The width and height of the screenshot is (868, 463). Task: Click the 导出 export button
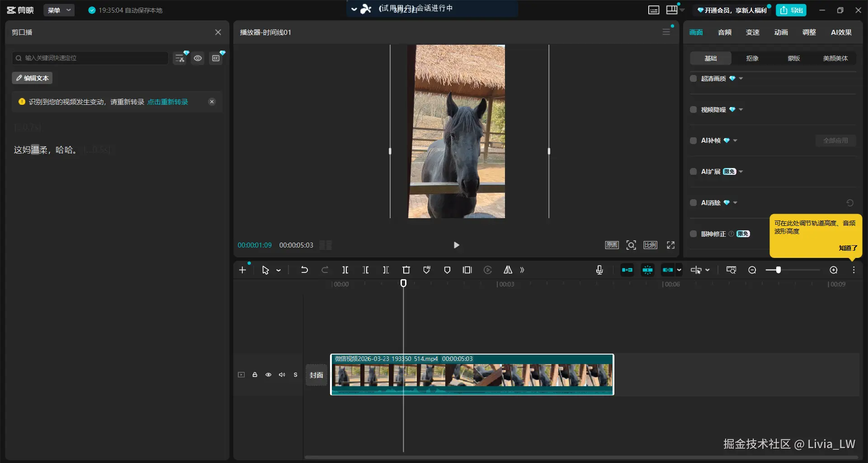coord(791,10)
